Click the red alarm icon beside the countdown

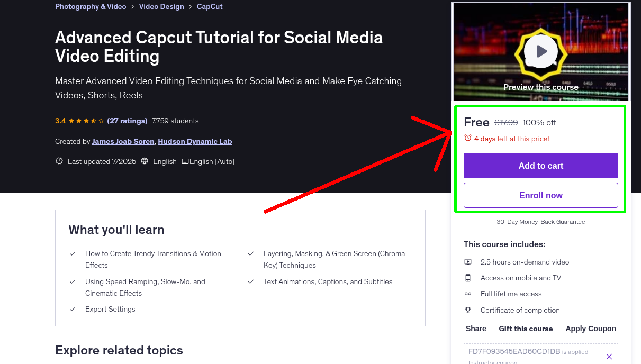click(x=468, y=138)
